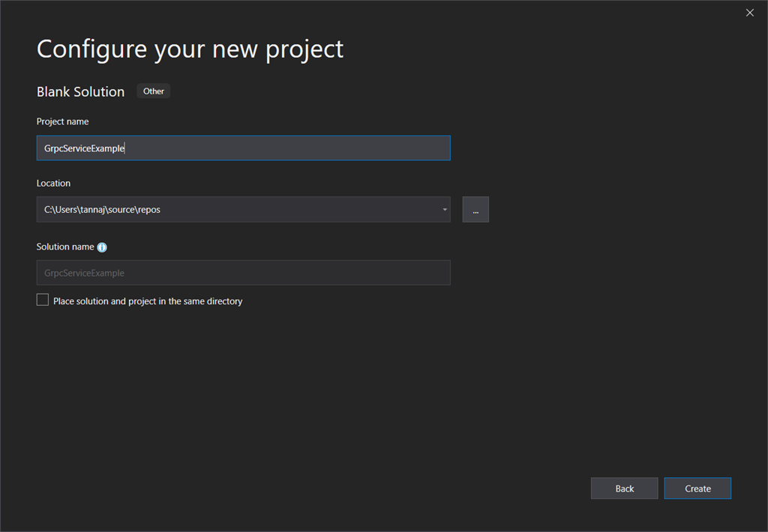The image size is (768, 532).
Task: Select the C:\Users\tannaj\source\repos location path
Action: tap(102, 210)
